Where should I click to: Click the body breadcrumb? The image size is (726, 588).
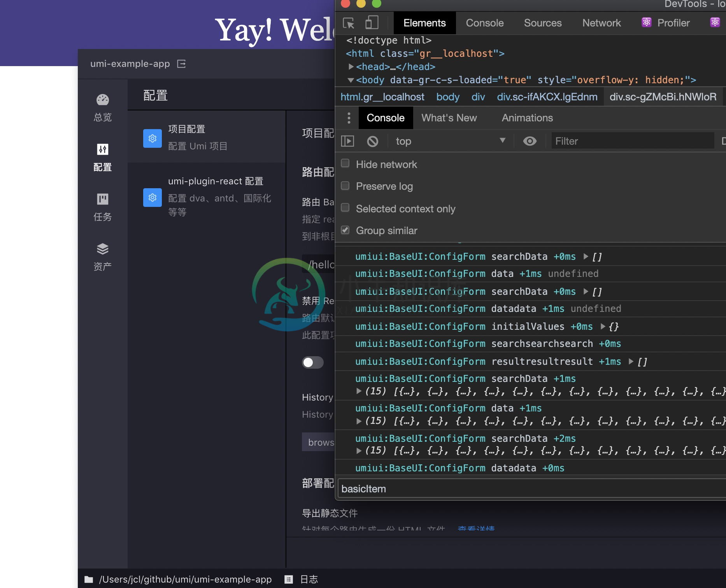[x=448, y=97]
